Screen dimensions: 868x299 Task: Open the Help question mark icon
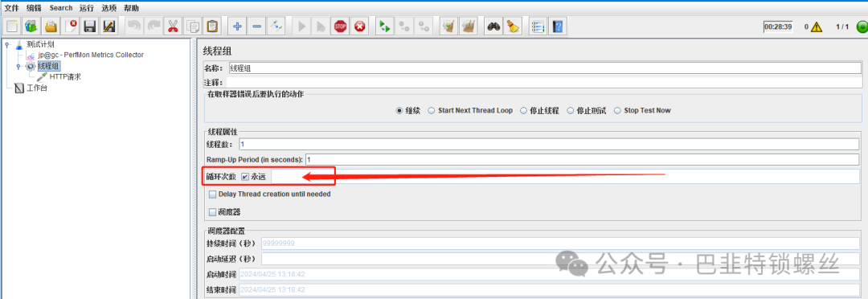pos(558,26)
